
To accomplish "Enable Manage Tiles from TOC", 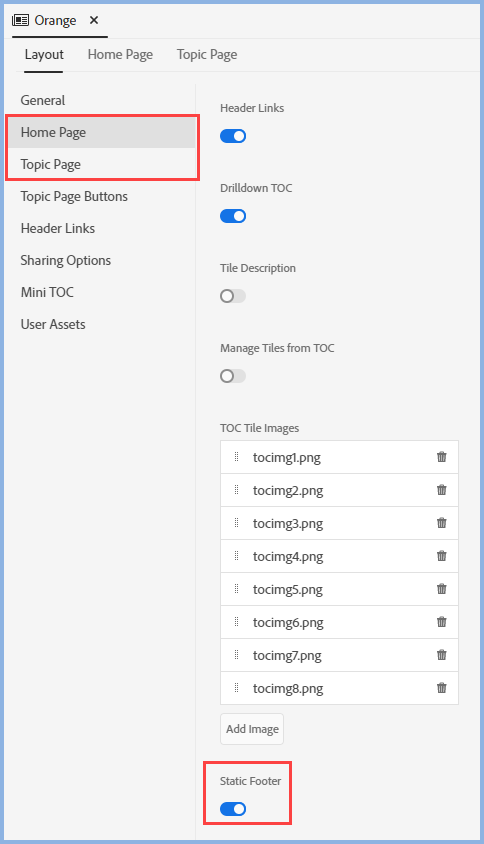I will [233, 376].
